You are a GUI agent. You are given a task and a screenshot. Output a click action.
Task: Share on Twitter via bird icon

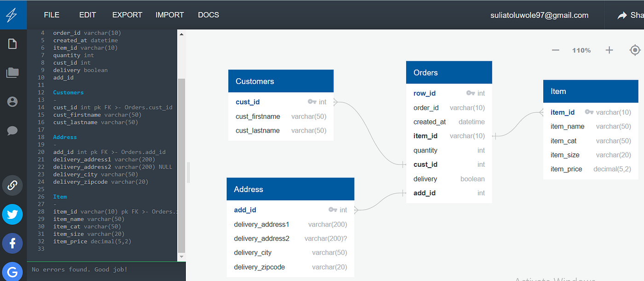(12, 214)
